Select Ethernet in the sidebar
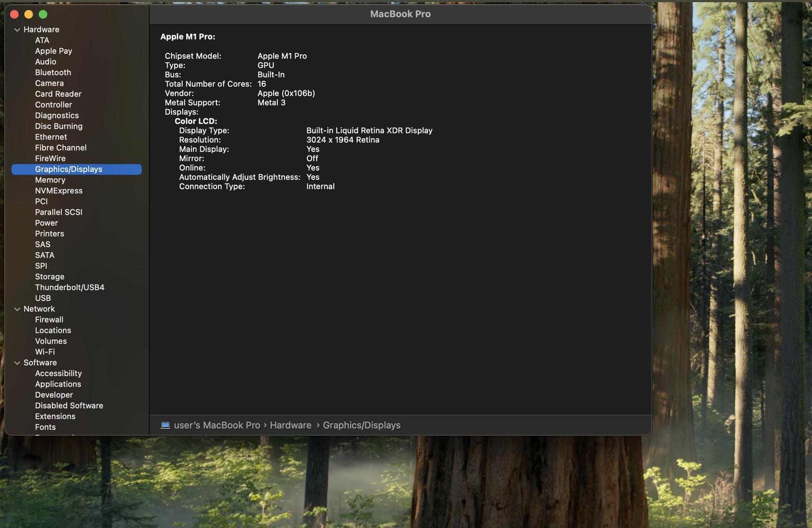 pos(51,137)
